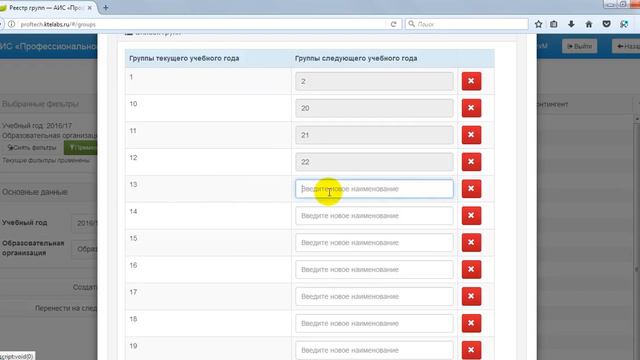
Task: Click the new name field for group 12
Action: (374, 162)
